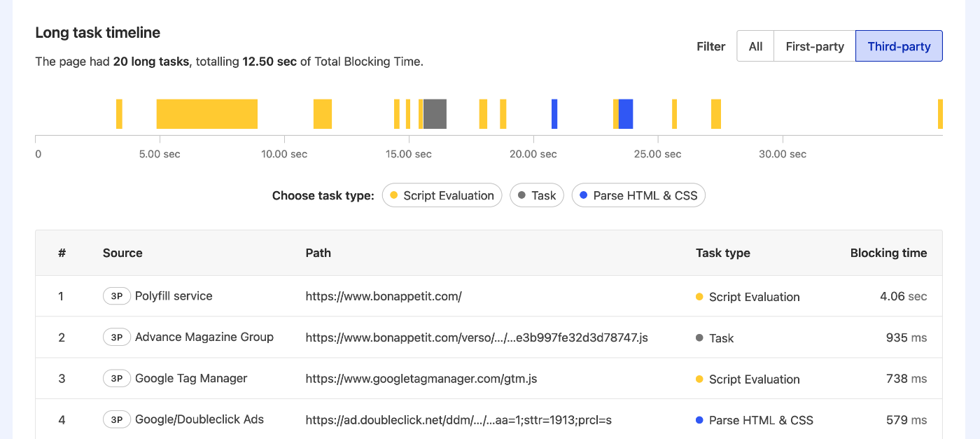Screen dimensions: 980x439
Task: Click the 3P badge beside Advance Magazine Group
Action: pyautogui.click(x=116, y=337)
